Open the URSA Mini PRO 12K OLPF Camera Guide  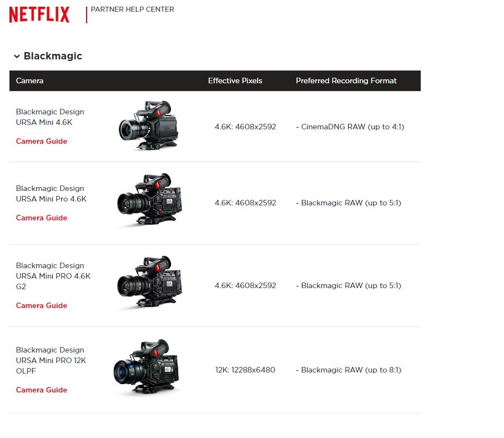click(41, 390)
